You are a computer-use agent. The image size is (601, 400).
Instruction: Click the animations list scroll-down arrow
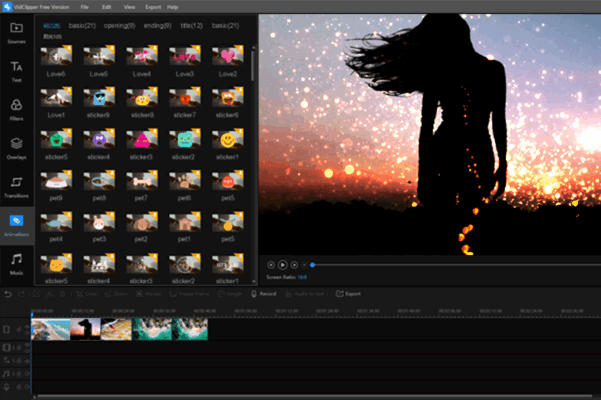click(253, 282)
